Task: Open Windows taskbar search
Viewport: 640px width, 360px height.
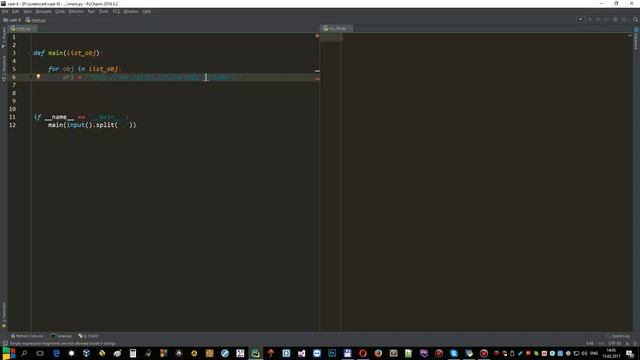Action: coord(24,353)
